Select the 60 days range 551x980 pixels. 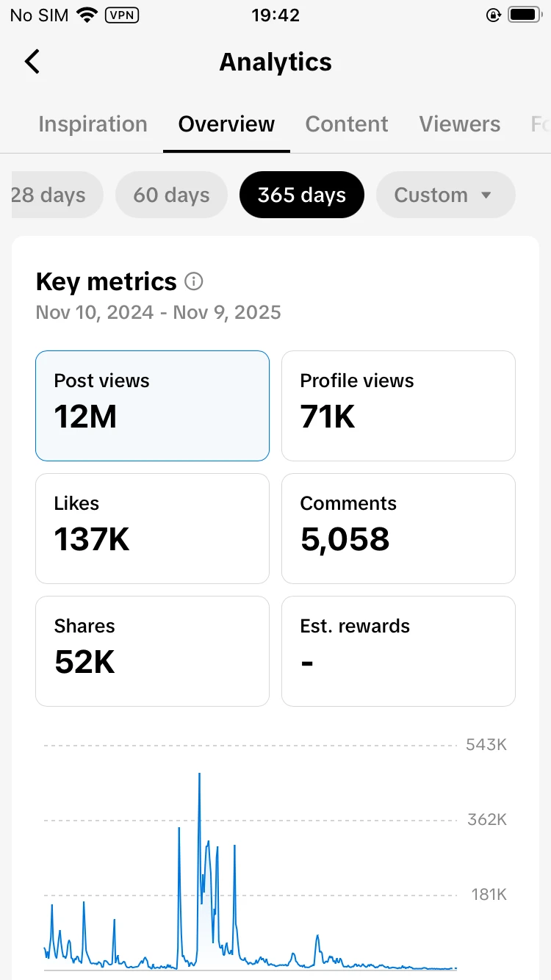(171, 195)
